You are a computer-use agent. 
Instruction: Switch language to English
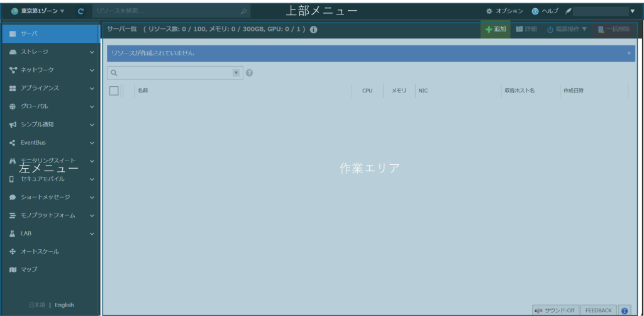click(x=64, y=305)
